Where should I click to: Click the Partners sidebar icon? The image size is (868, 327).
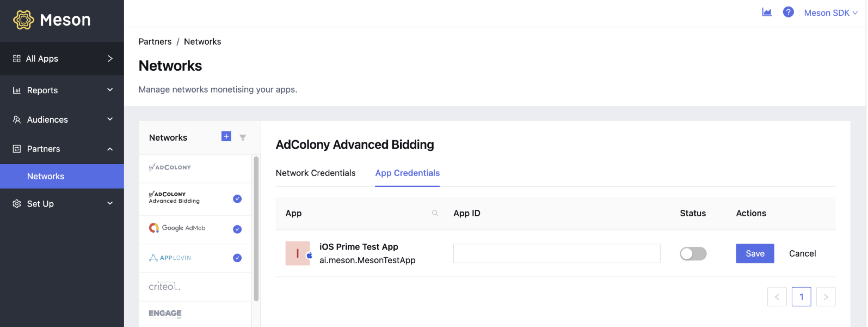[17, 149]
